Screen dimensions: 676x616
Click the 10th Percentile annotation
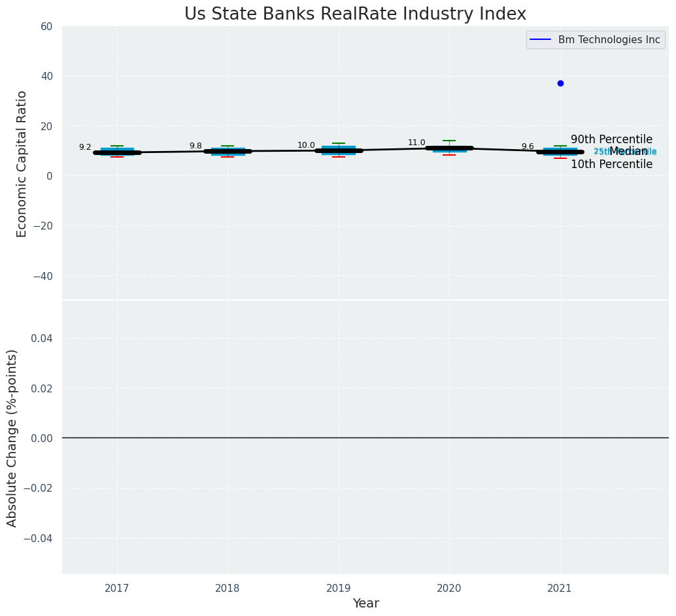coord(611,164)
